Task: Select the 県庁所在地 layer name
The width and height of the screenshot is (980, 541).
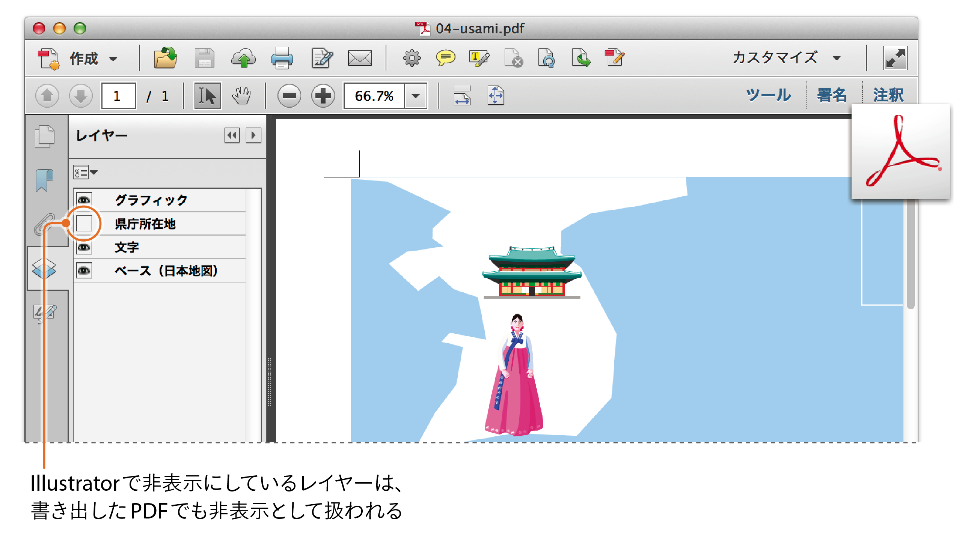Action: (x=145, y=224)
